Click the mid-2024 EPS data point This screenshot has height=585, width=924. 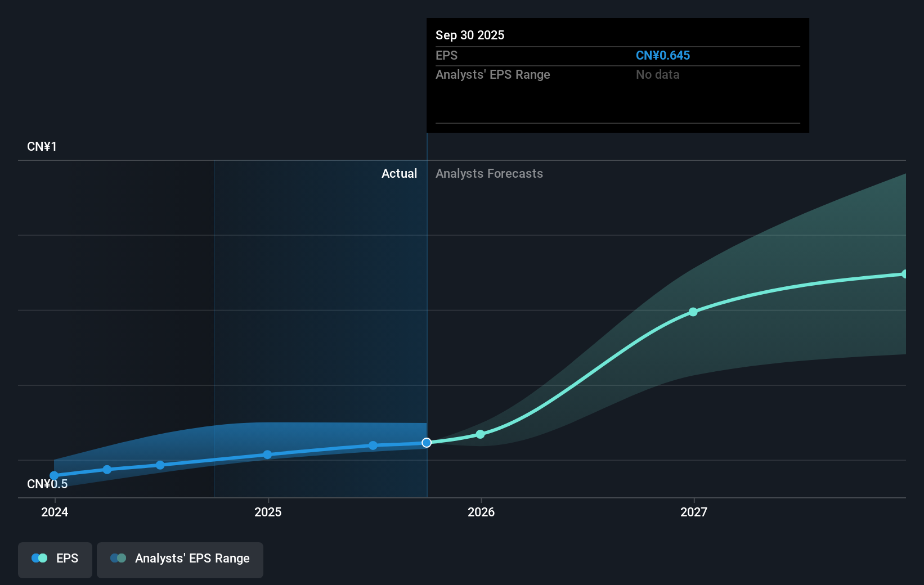point(160,465)
